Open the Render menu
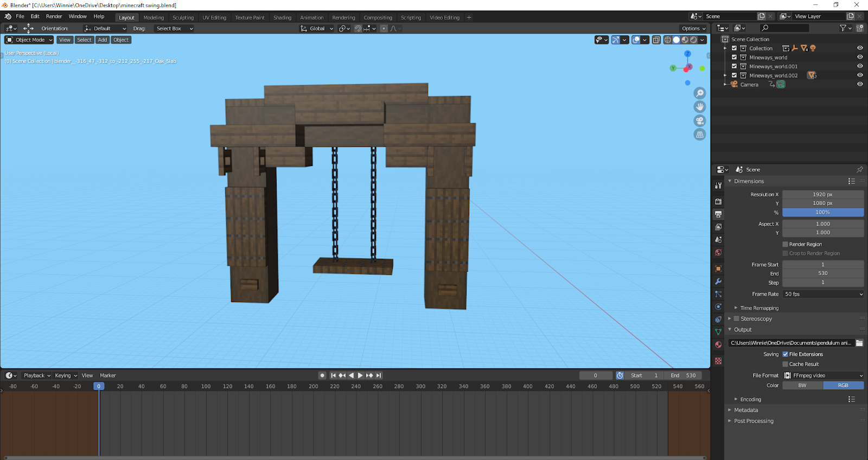Viewport: 868px width, 460px height. [54, 16]
